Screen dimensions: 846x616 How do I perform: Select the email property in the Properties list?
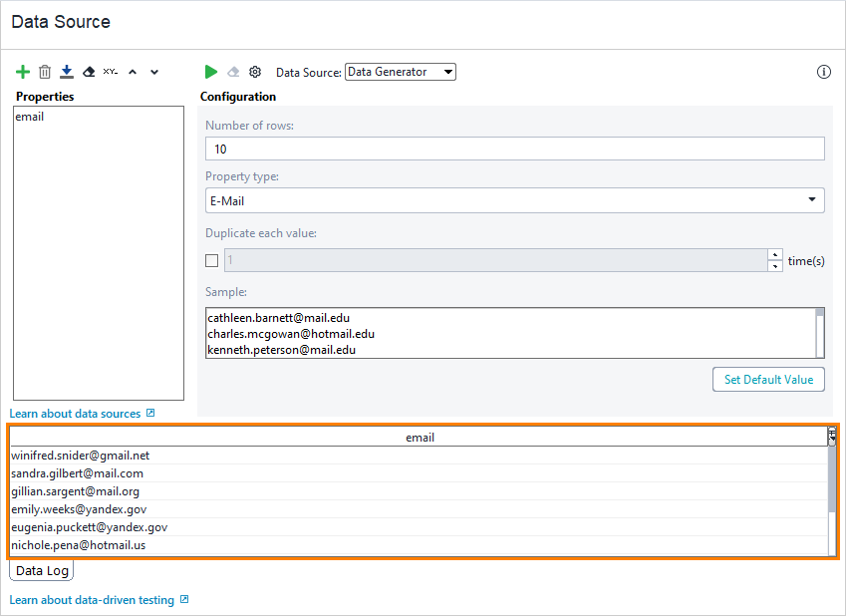(x=29, y=116)
